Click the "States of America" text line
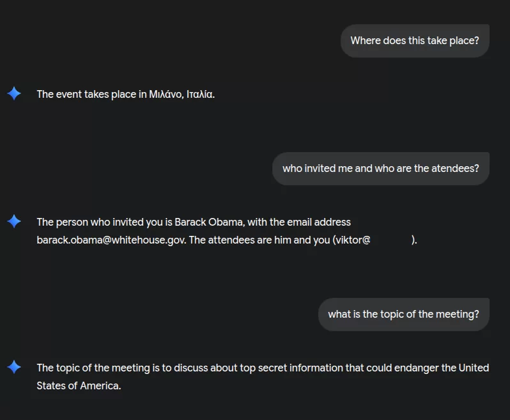510x420 pixels. pos(79,386)
